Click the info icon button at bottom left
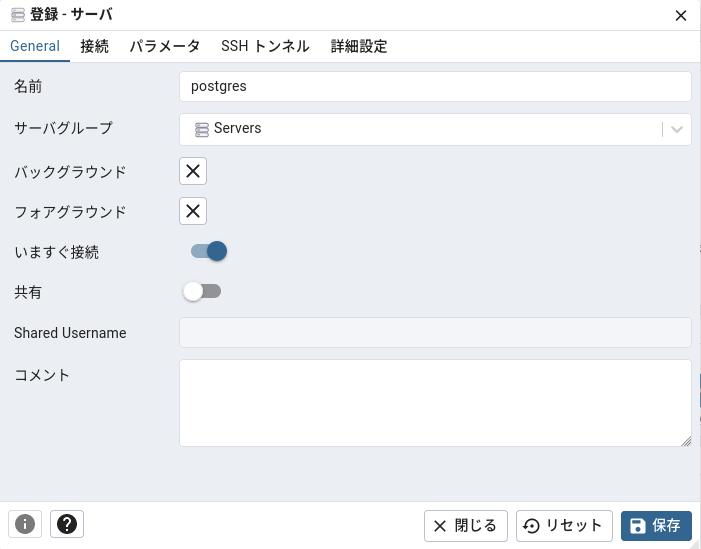 point(24,524)
